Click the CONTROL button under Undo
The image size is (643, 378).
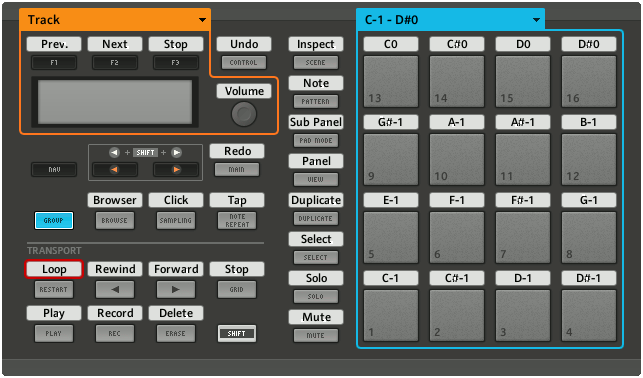click(244, 63)
